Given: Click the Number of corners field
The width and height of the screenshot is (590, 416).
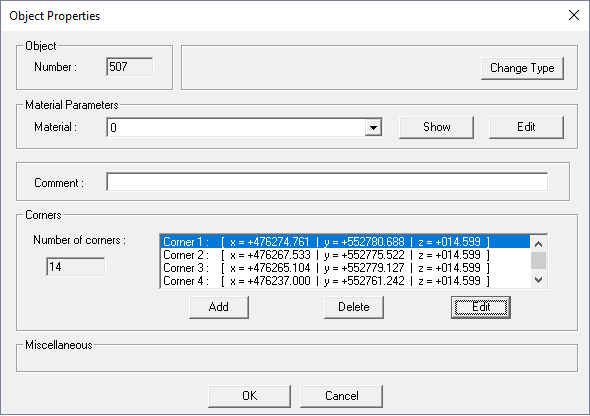Looking at the screenshot, I should 76,267.
